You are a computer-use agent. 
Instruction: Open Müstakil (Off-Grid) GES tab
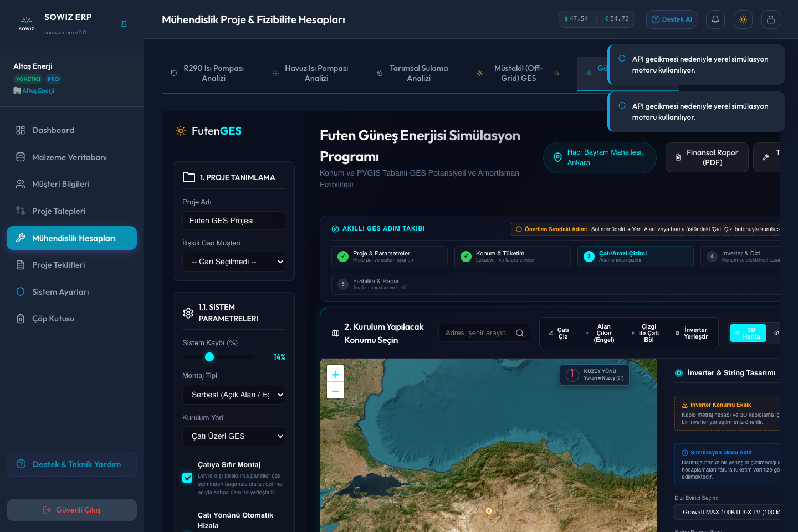[x=518, y=73]
